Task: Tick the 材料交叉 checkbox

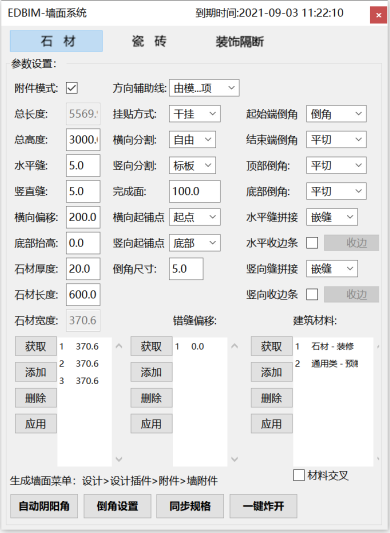Action: (x=299, y=475)
